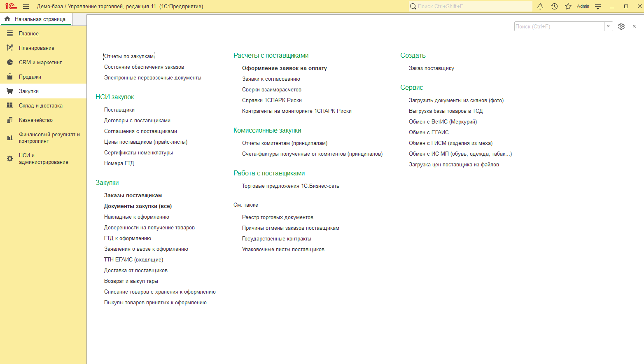Open Состояние обеспечения заказов
The image size is (644, 364).
(x=144, y=67)
